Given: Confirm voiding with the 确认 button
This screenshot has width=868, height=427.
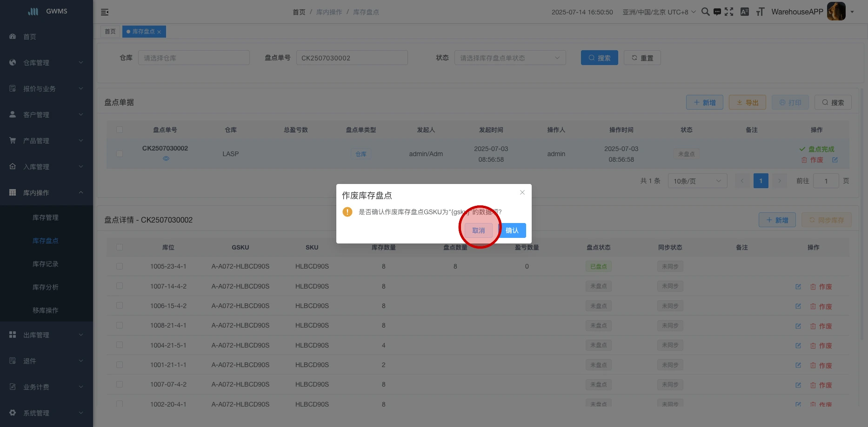Looking at the screenshot, I should pyautogui.click(x=512, y=230).
